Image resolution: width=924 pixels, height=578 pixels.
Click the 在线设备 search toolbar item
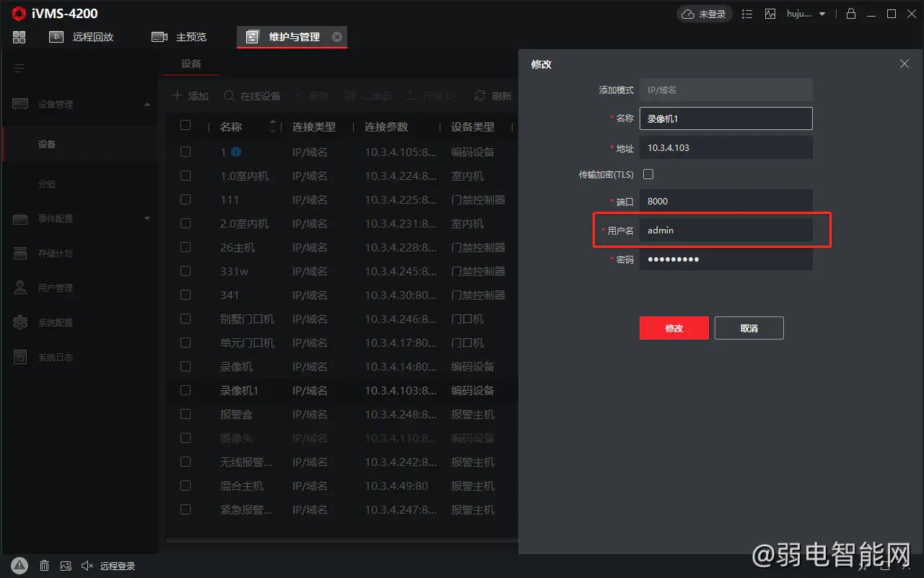click(252, 96)
